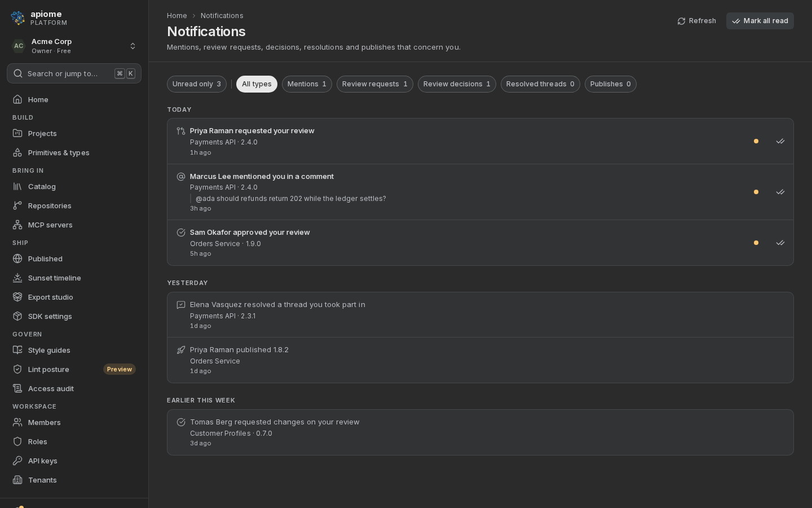Open Tomas Berg requested changes notification
This screenshot has width=812, height=508.
[480, 432]
